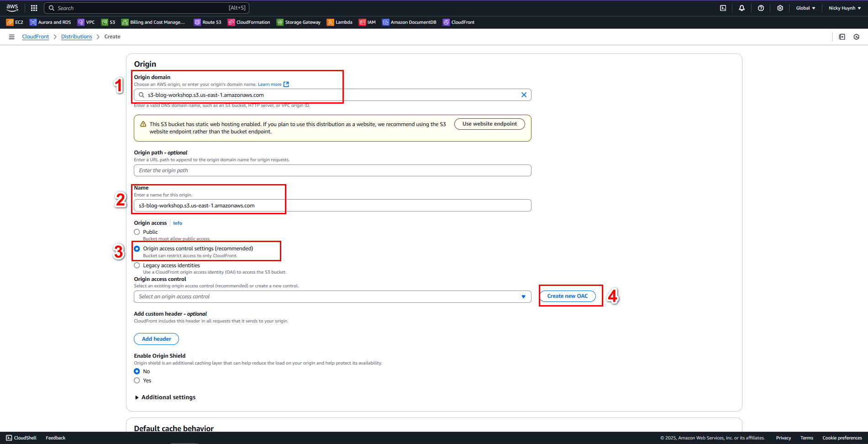
Task: Open the AWS home logo
Action: tap(12, 8)
